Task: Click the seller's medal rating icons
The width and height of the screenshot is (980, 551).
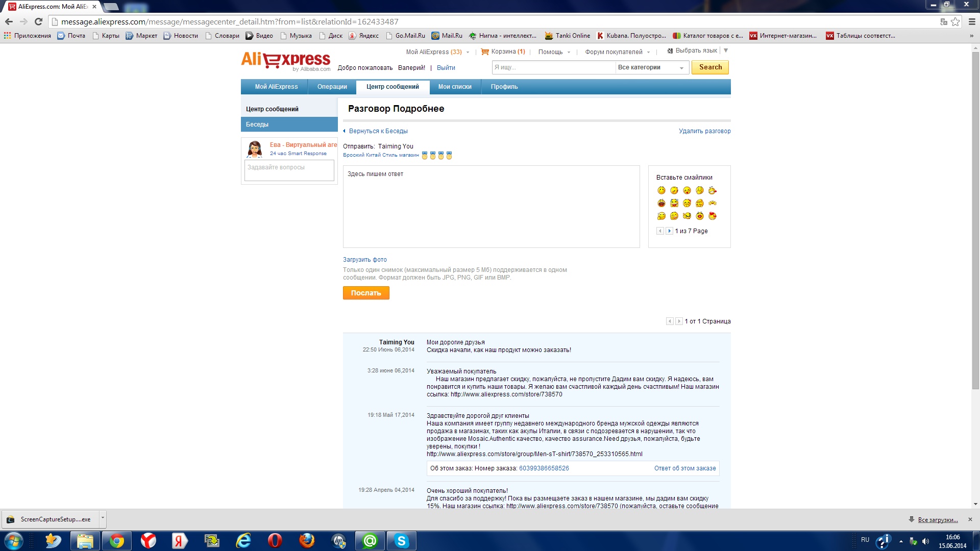Action: click(x=437, y=156)
